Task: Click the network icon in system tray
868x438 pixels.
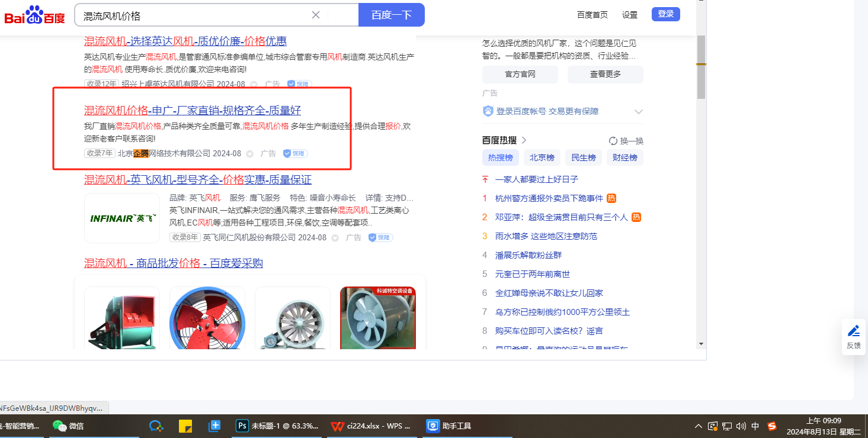Action: tap(727, 426)
